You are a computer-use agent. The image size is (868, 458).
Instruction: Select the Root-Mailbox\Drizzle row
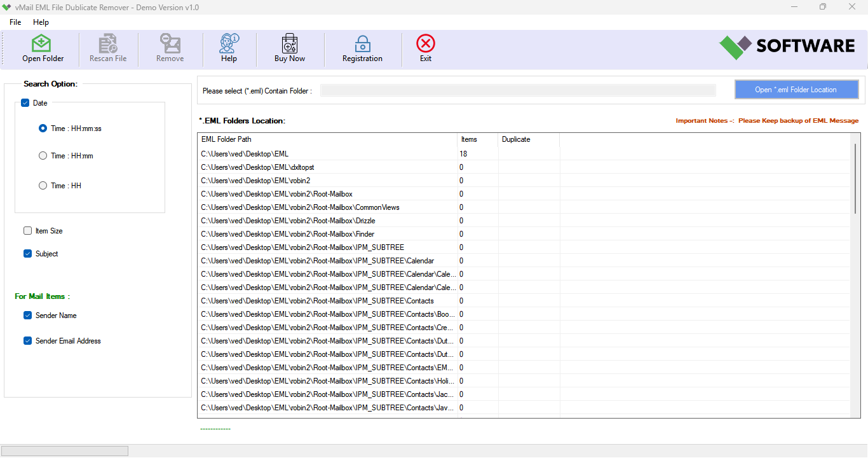point(524,220)
